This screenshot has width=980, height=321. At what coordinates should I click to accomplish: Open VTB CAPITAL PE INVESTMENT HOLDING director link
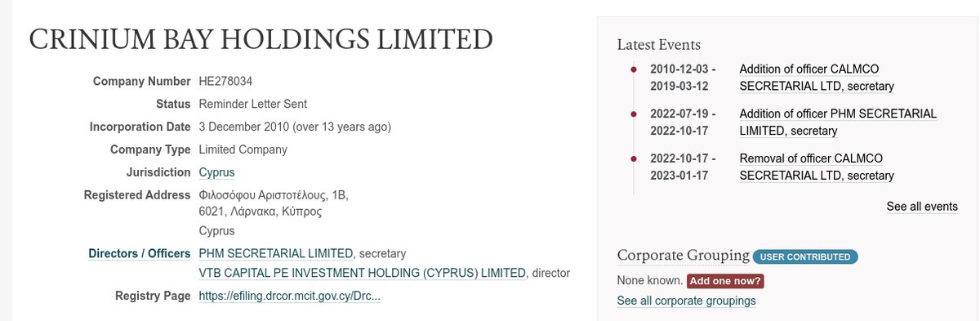click(x=362, y=273)
